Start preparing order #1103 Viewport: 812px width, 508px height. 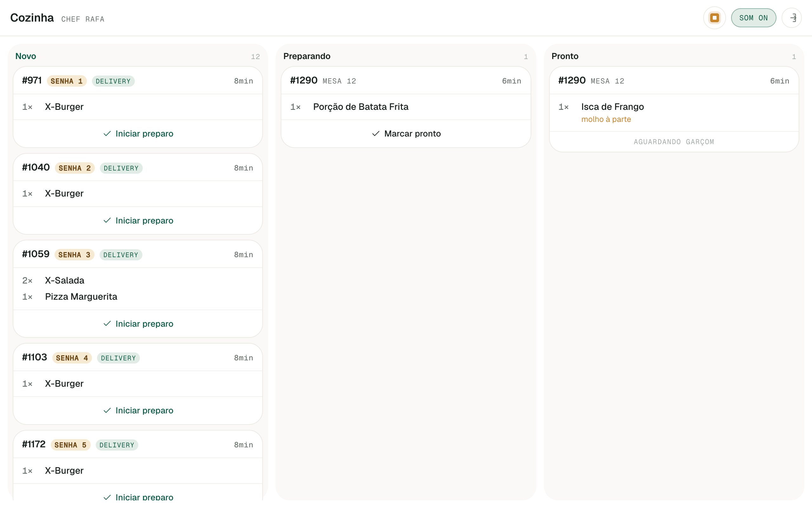[x=138, y=410]
